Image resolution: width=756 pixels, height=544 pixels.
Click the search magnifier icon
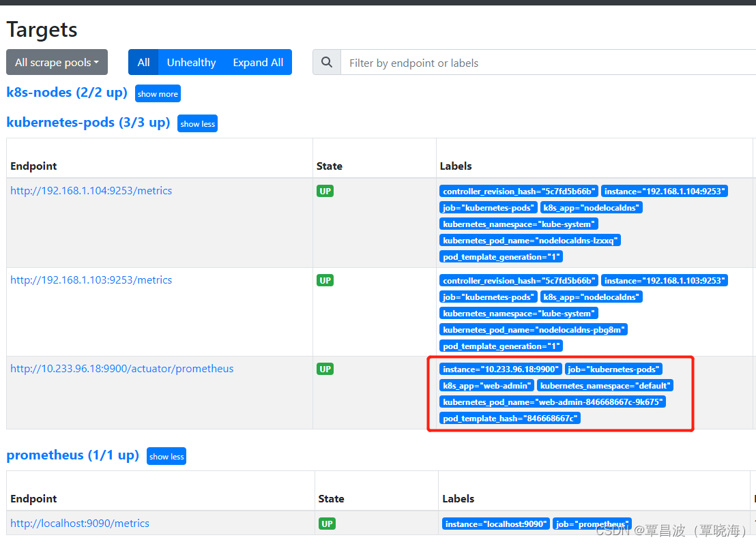click(x=326, y=62)
